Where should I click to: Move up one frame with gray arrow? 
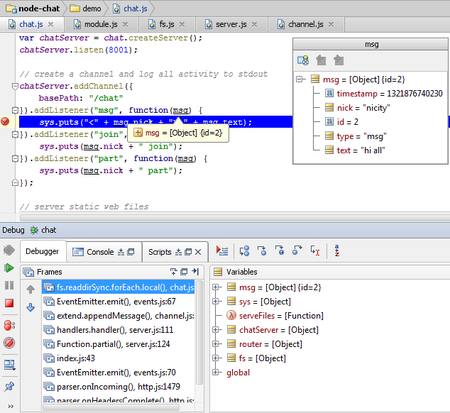[30, 289]
